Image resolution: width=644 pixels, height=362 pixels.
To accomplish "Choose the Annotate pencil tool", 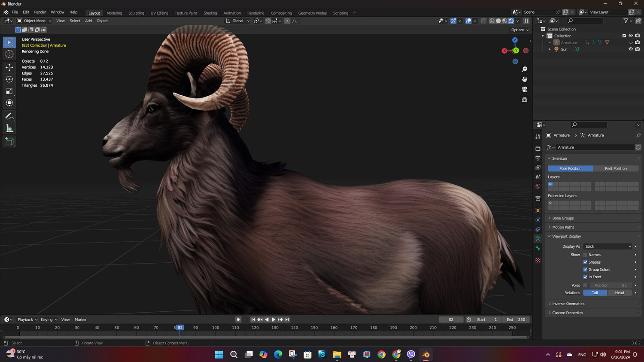I will tap(9, 116).
